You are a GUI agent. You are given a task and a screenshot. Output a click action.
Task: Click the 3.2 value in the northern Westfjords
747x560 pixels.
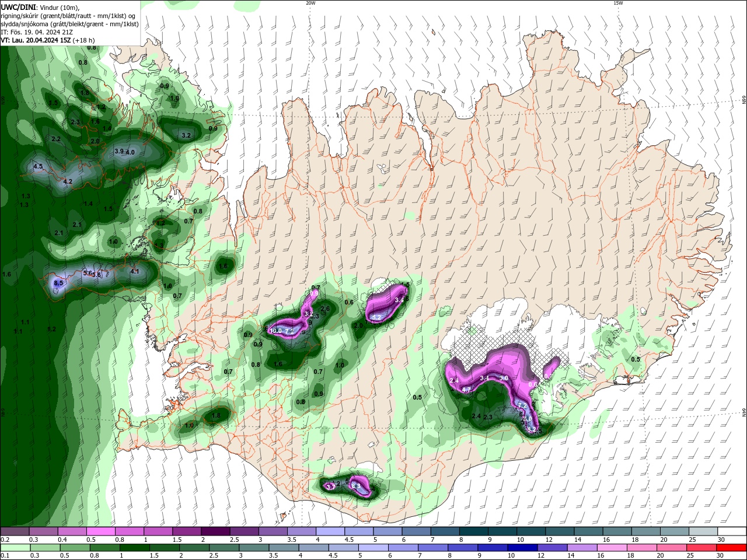186,135
